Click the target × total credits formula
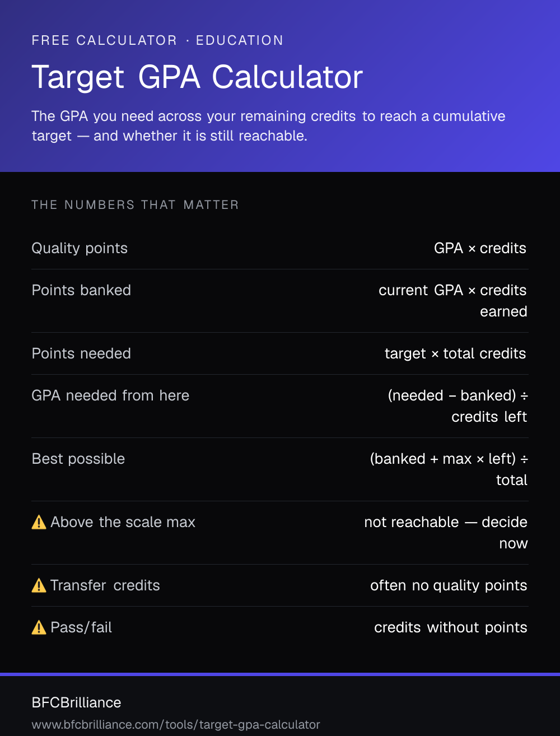Viewport: 560px width, 736px height. (455, 353)
